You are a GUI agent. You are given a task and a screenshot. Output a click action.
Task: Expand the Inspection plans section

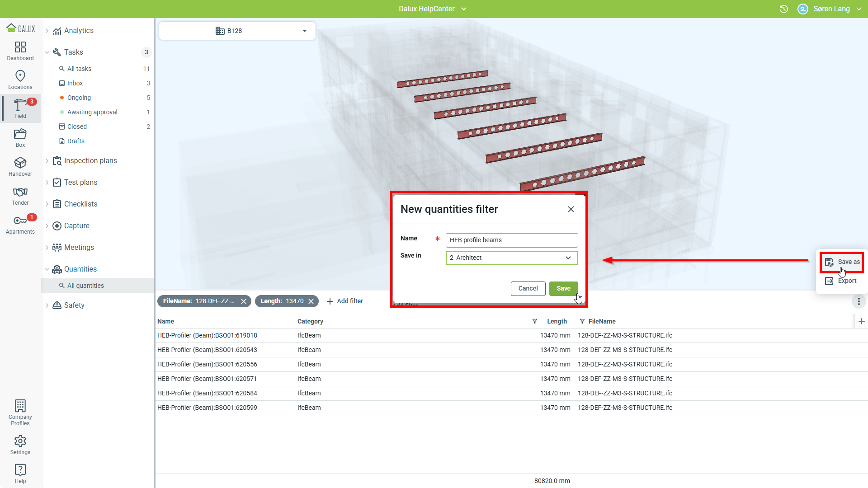tap(47, 161)
